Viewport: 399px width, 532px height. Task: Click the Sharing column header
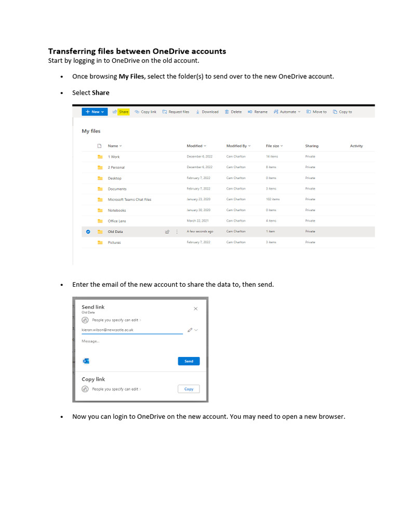[312, 146]
